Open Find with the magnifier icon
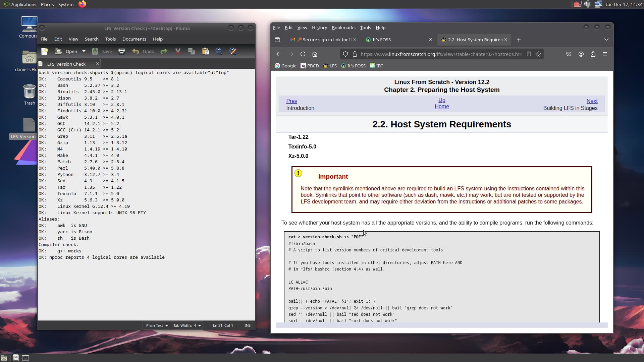This screenshot has width=644, height=362. 219,51
